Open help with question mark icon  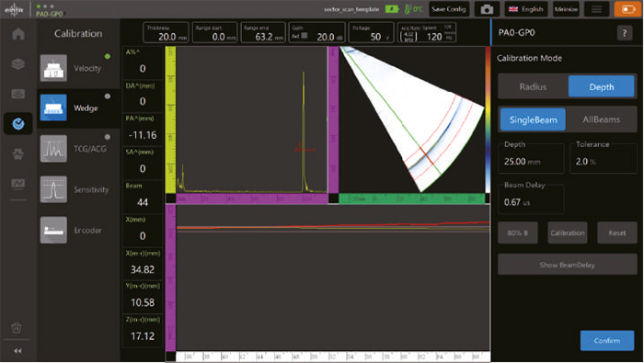click(x=625, y=33)
